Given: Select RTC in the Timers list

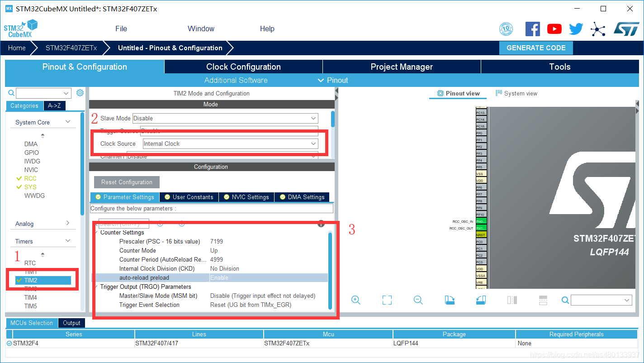Looking at the screenshot, I should click(30, 263).
